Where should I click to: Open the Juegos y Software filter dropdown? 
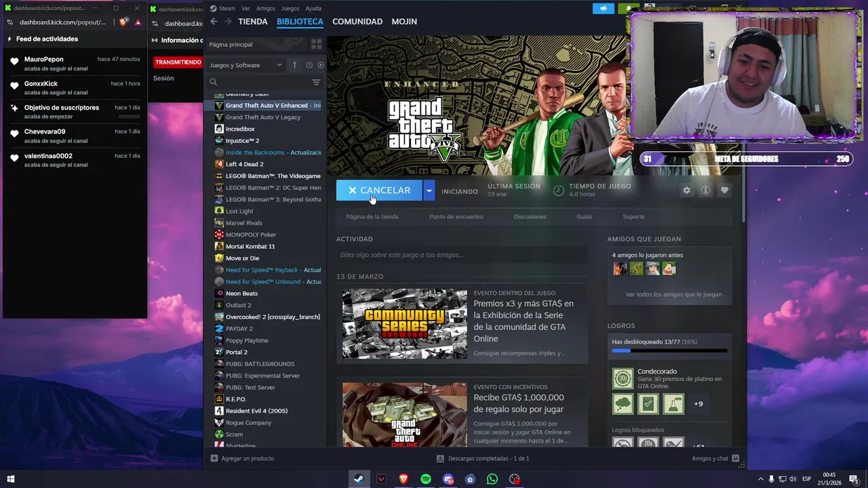245,65
